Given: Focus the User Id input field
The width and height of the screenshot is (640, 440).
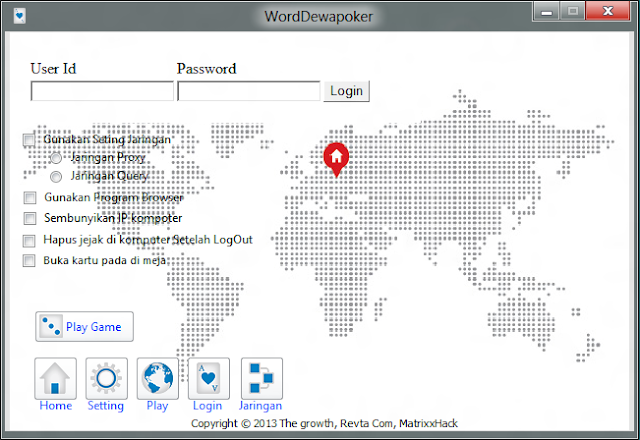Looking at the screenshot, I should [x=102, y=91].
